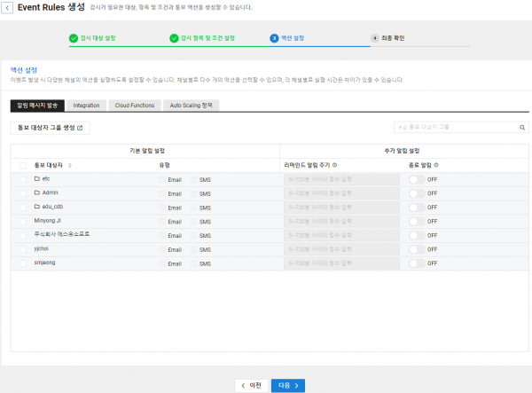Go to 최종 확인 step label
The width and height of the screenshot is (532, 393).
[393, 38]
